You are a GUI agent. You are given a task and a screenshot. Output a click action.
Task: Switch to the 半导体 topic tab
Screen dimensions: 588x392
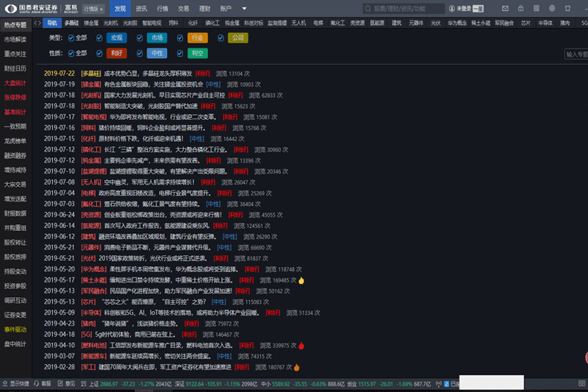[545, 23]
